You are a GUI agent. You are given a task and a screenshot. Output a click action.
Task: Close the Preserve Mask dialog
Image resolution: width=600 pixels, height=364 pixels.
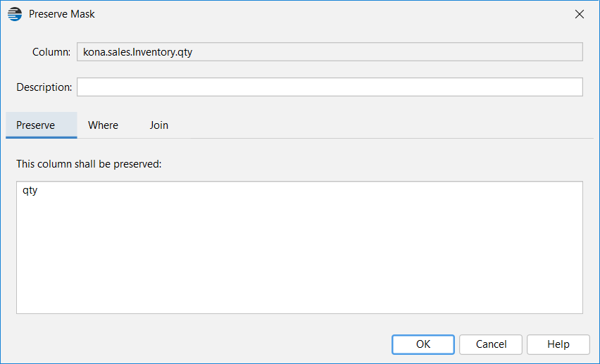pos(580,14)
